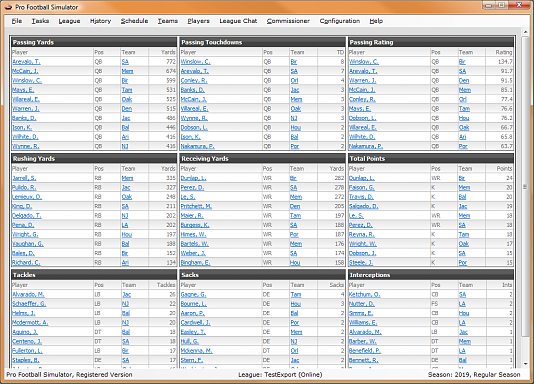Open the History menu
Screen dimensions: 534x384
pos(100,21)
